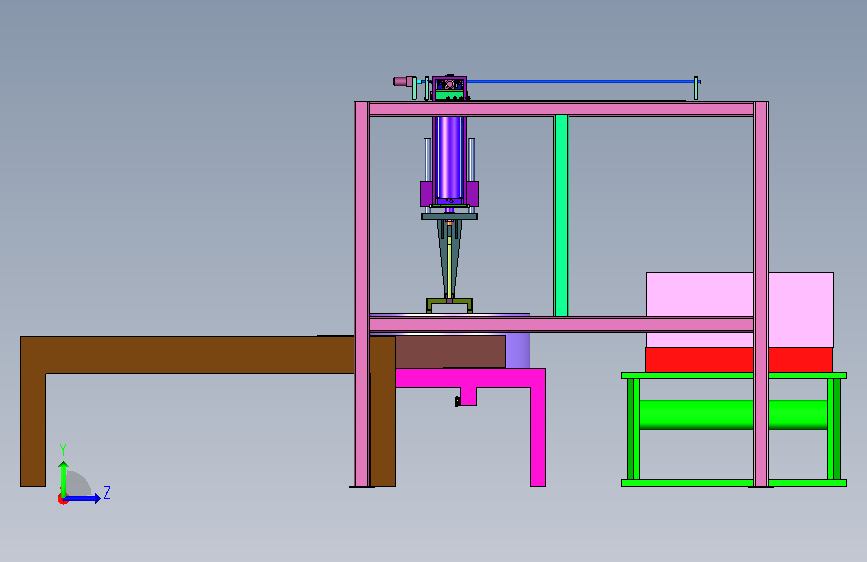
Task: Select the small motor at the left end of the rod
Action: [404, 81]
